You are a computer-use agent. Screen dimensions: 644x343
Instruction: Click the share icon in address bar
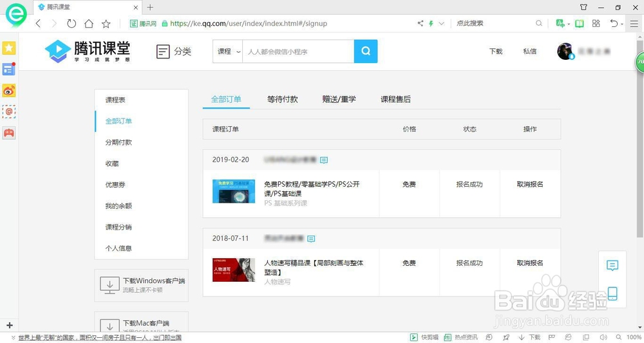(420, 23)
